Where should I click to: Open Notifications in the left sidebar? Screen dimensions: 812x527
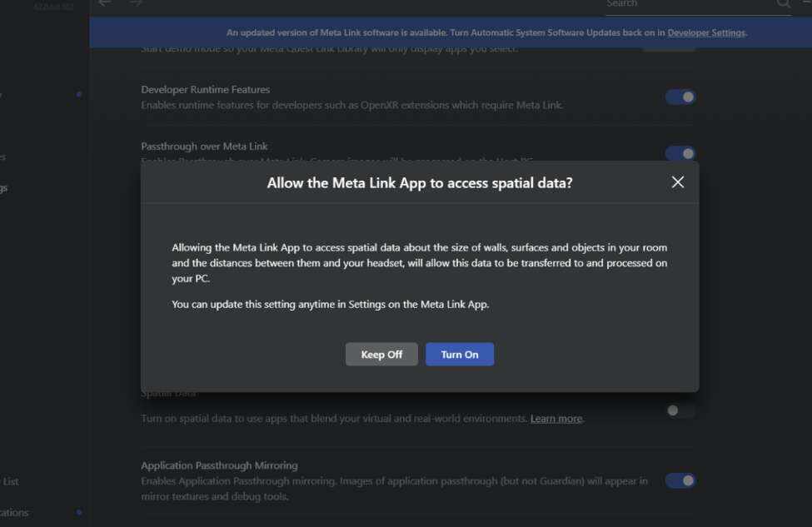pyautogui.click(x=15, y=513)
